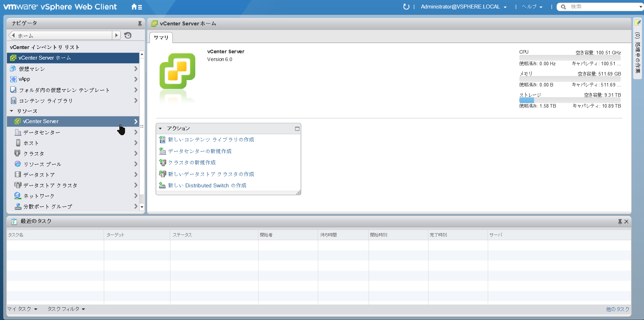Click the refresh icon in top bar
644x320 pixels.
pyautogui.click(x=406, y=7)
